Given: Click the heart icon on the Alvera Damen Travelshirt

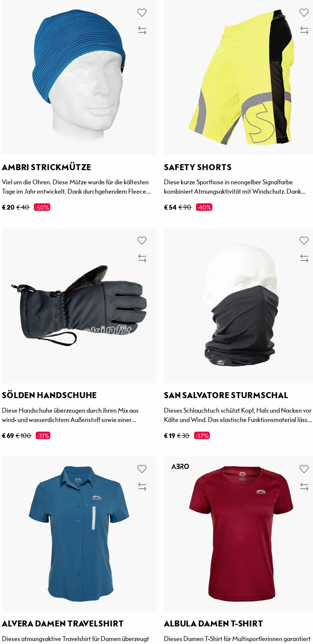Looking at the screenshot, I should (x=142, y=469).
